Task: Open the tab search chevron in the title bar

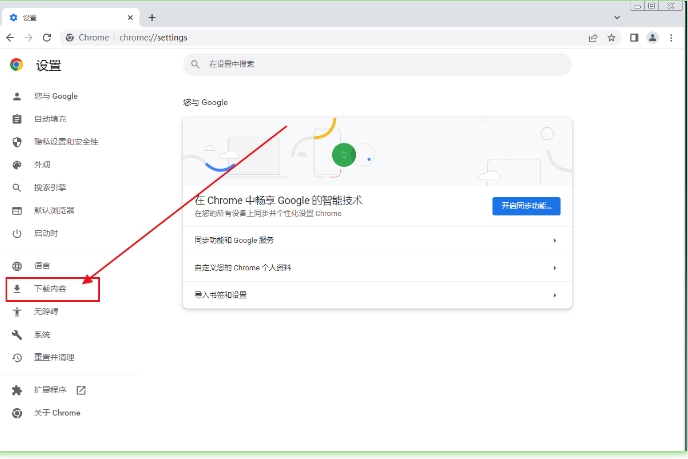Action: pos(617,18)
